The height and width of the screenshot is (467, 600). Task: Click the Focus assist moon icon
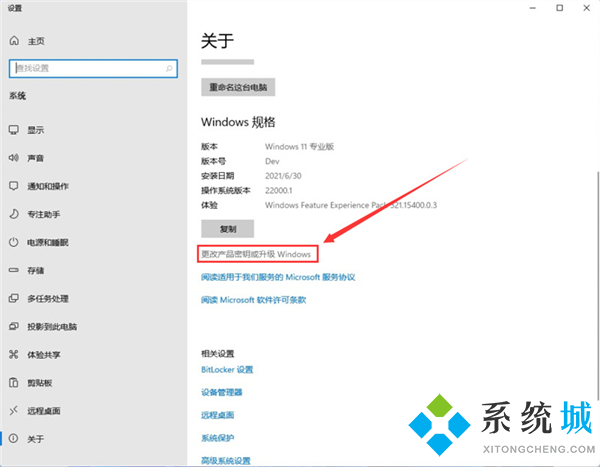[x=14, y=214]
